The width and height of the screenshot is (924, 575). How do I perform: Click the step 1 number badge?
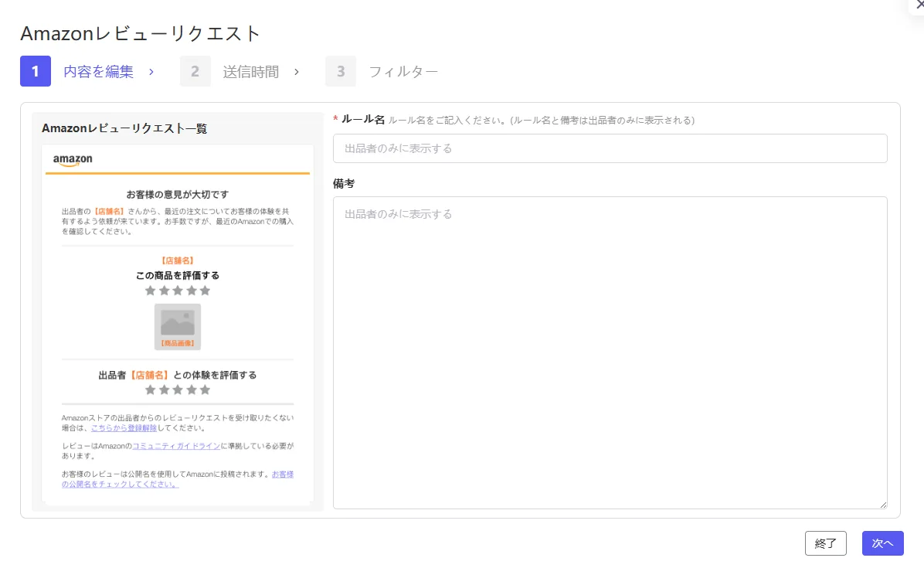(36, 71)
